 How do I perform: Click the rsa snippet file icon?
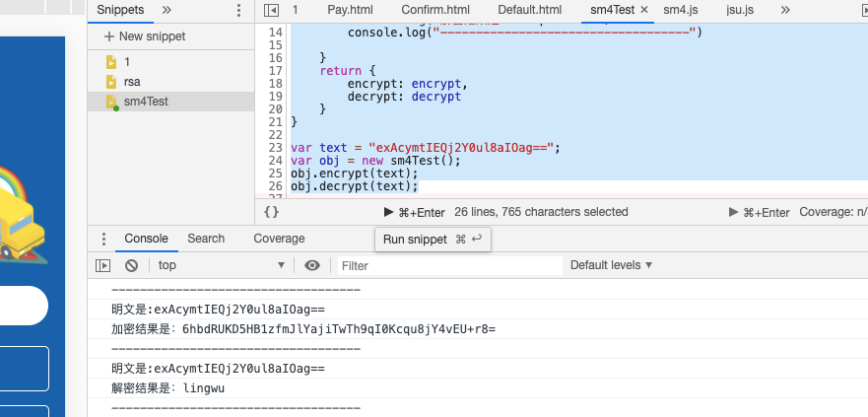[x=111, y=82]
